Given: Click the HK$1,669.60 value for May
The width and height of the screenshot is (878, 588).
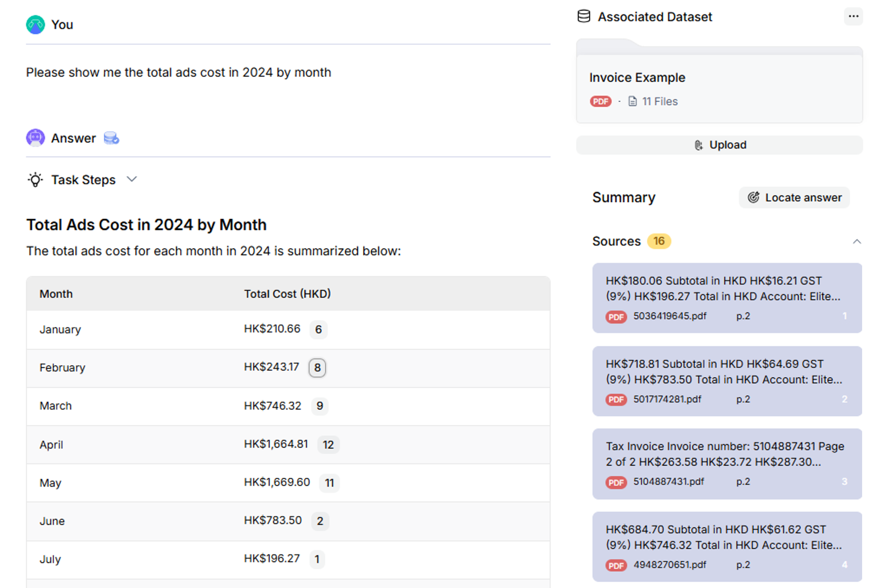Looking at the screenshot, I should click(277, 482).
